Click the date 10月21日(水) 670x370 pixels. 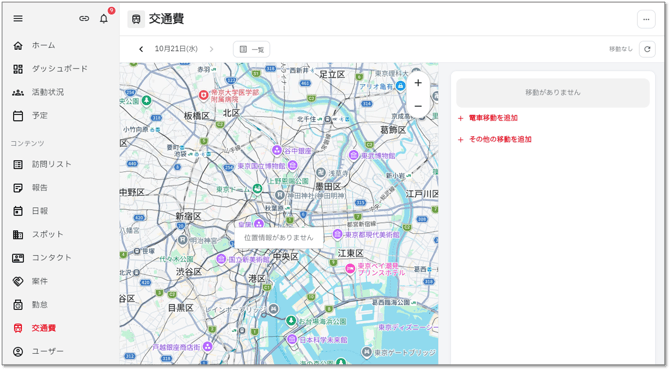(x=176, y=49)
